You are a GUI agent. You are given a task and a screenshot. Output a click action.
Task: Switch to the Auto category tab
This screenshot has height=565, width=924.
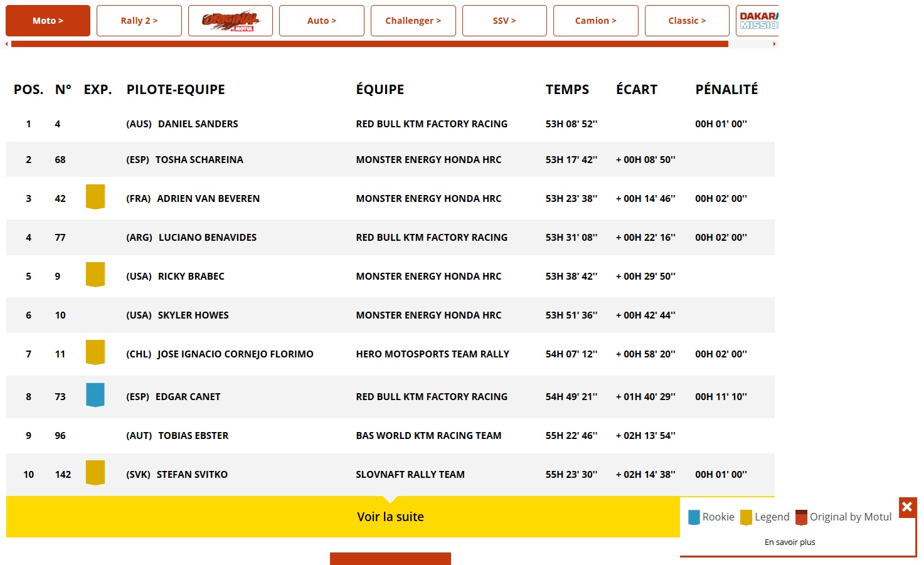coord(322,21)
